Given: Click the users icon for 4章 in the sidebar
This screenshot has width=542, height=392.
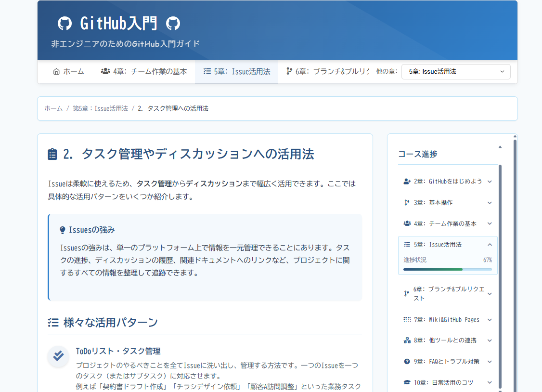Looking at the screenshot, I should (x=407, y=223).
